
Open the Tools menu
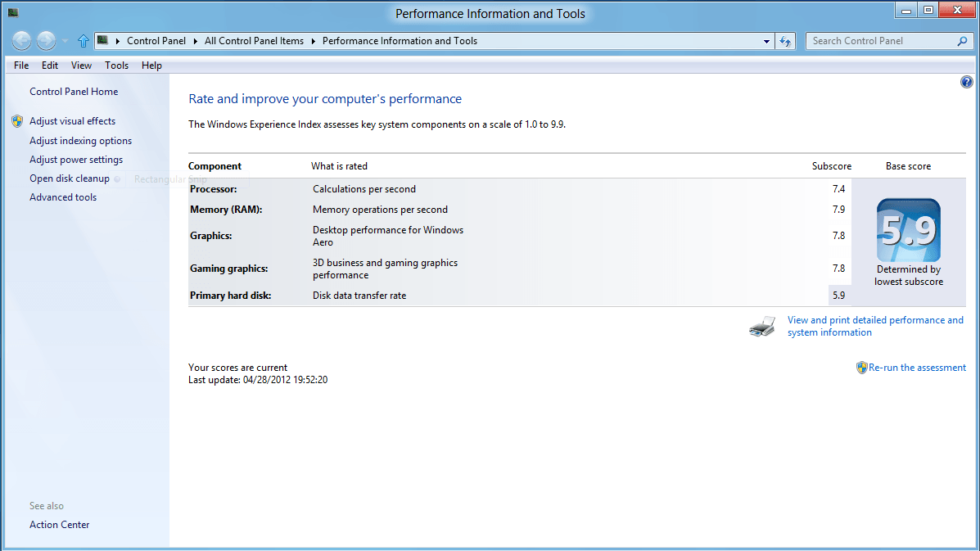tap(116, 65)
